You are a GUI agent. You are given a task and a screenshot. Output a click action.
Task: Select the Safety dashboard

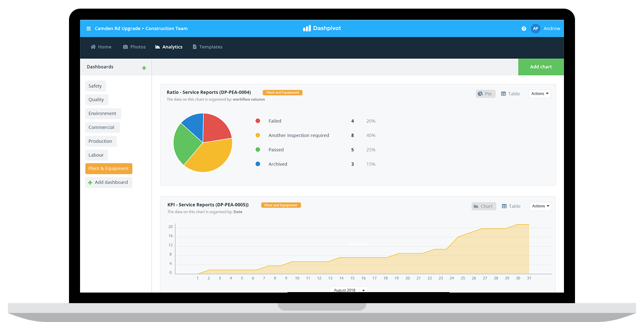click(95, 86)
